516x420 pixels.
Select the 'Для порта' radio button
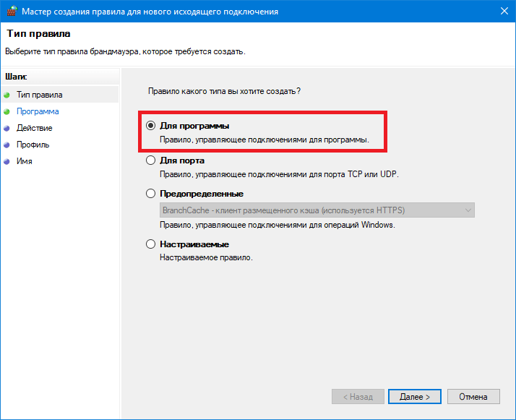(151, 160)
